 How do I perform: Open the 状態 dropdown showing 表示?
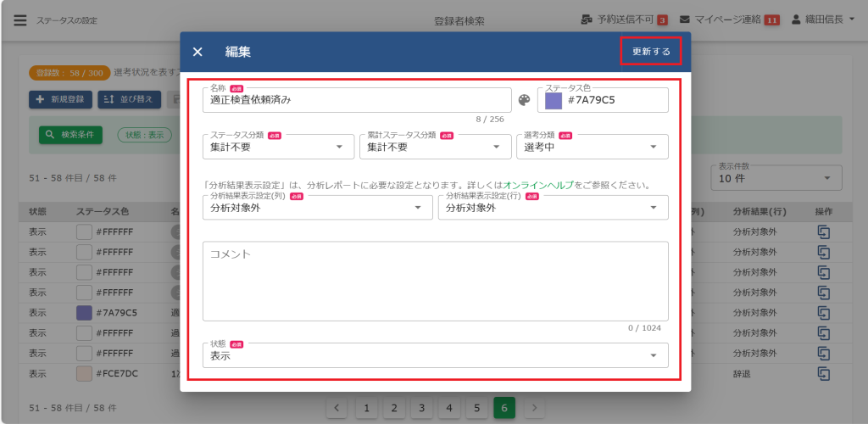click(435, 355)
